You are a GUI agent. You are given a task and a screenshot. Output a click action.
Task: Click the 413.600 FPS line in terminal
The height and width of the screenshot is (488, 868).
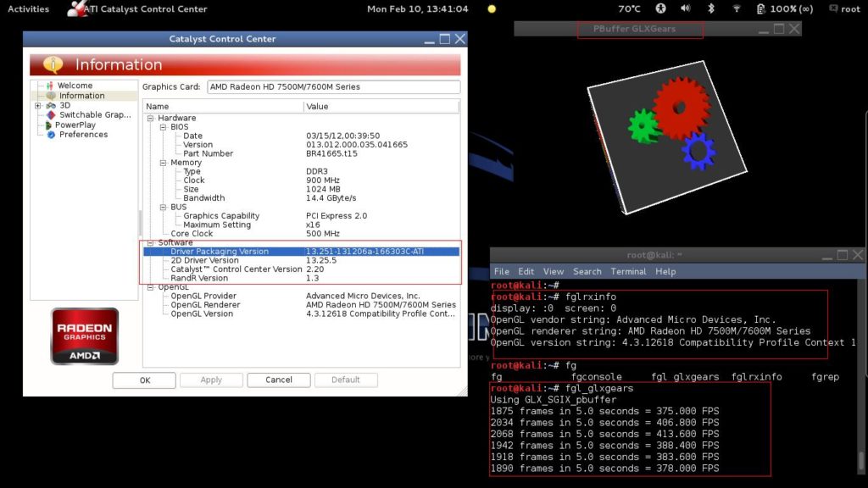604,434
